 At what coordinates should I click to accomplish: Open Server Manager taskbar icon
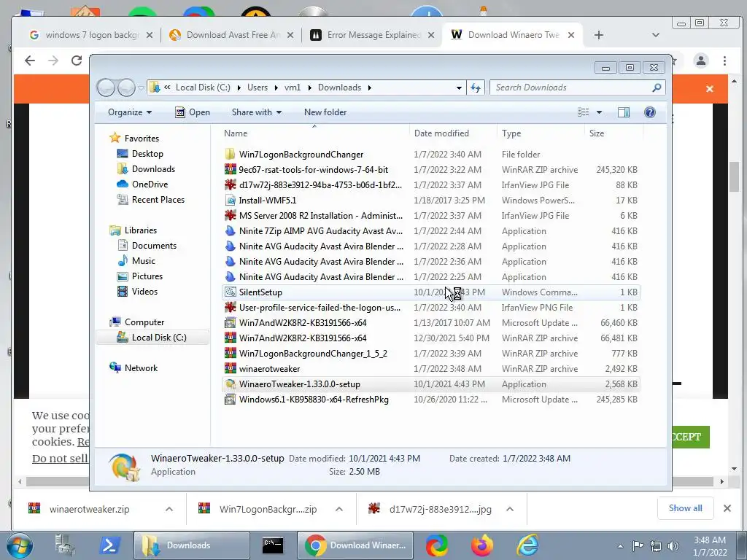click(65, 545)
